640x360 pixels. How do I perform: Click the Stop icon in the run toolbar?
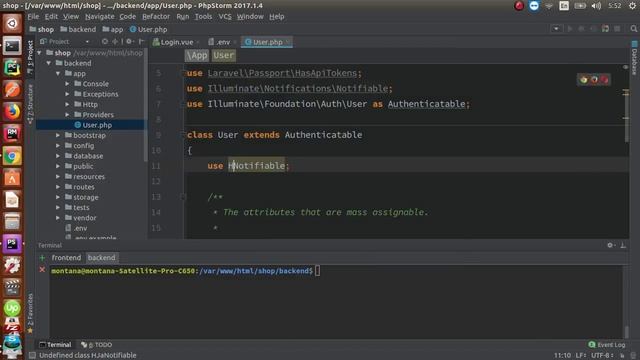[x=617, y=29]
